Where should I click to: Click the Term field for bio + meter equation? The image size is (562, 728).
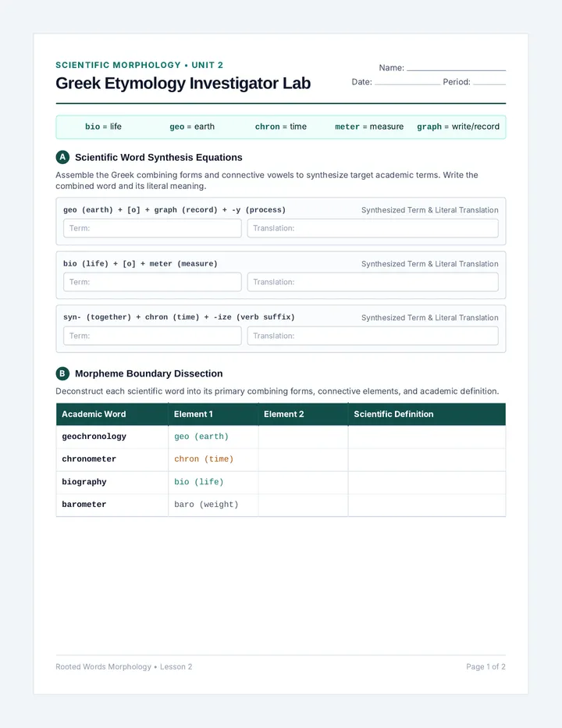[x=152, y=282]
